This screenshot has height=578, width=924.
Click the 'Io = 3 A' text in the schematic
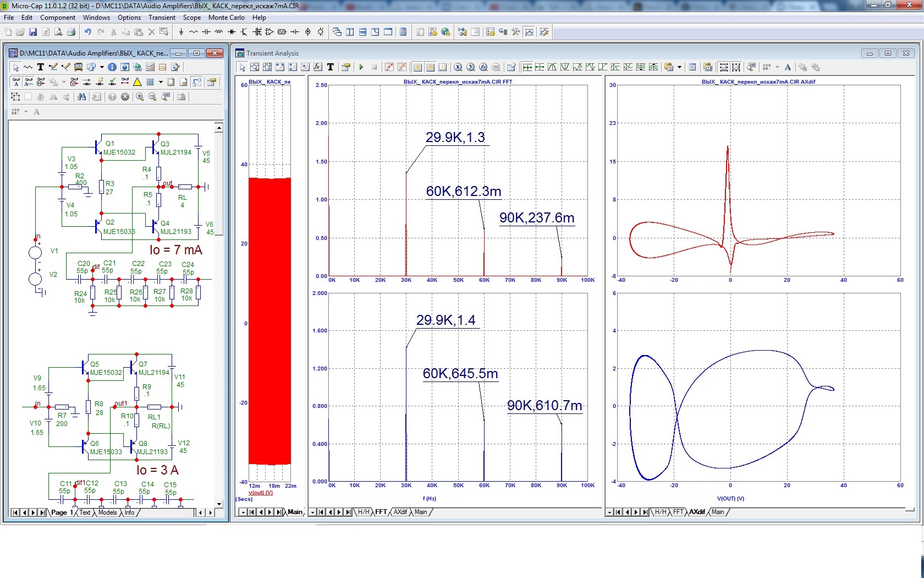coord(157,470)
